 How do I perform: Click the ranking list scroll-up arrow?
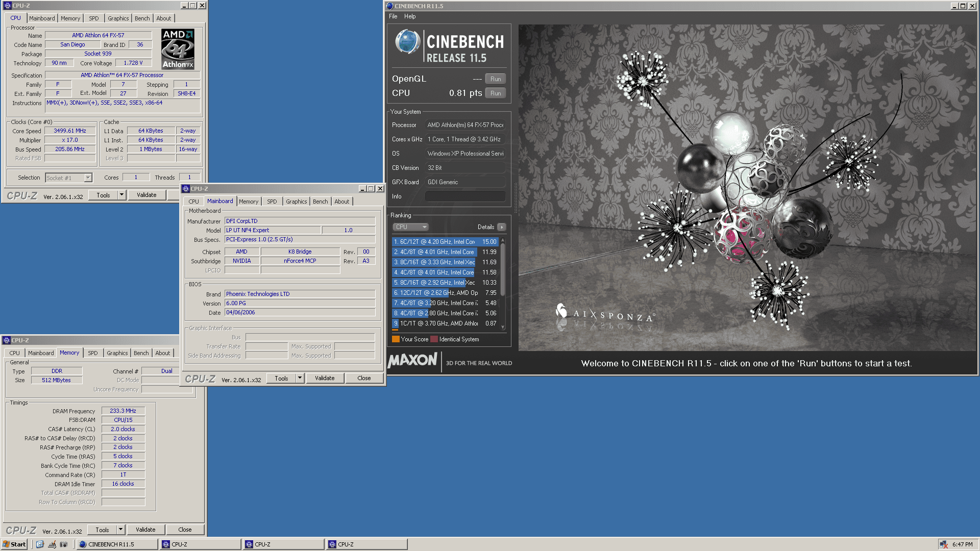pos(503,240)
